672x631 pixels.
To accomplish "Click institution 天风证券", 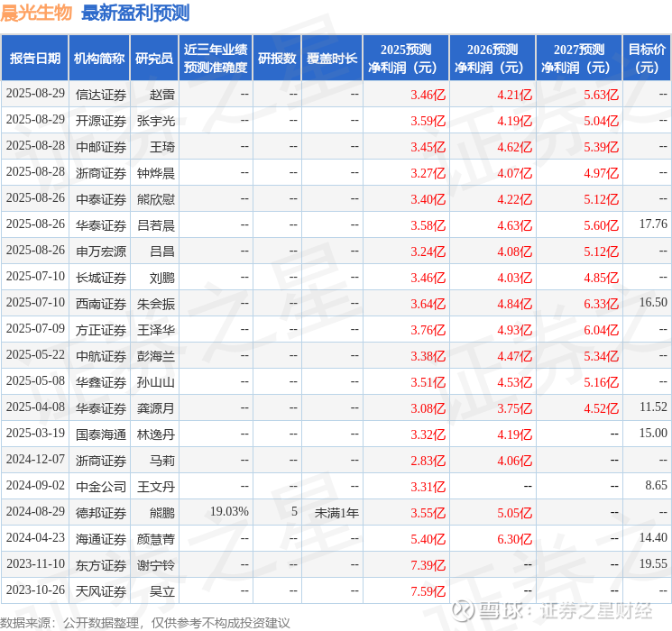I will (x=101, y=591).
